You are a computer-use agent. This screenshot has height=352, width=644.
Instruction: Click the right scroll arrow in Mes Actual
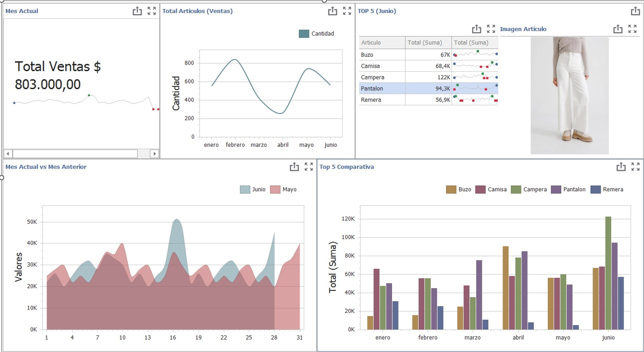(x=155, y=154)
